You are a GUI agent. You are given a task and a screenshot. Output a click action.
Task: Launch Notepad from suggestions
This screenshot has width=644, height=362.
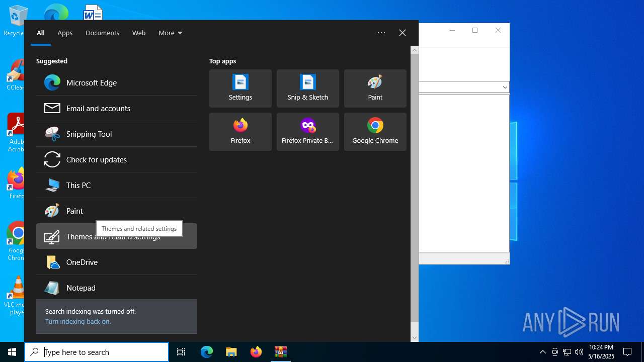(117, 288)
